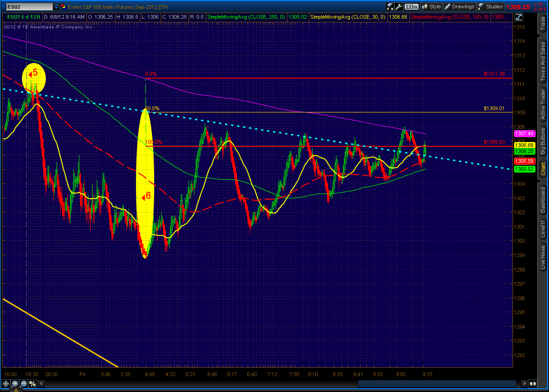Click the /ESU2 5 d 133t chart label

[23, 17]
